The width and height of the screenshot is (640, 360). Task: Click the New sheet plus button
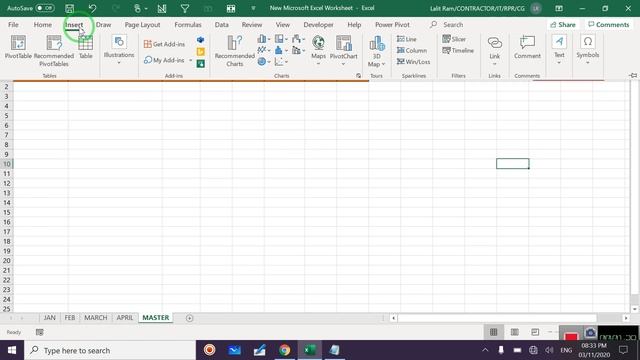[189, 318]
